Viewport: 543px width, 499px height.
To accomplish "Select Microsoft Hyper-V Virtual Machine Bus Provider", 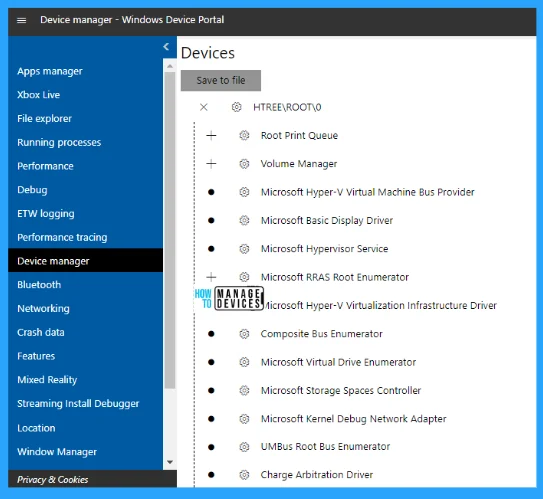I will [367, 192].
